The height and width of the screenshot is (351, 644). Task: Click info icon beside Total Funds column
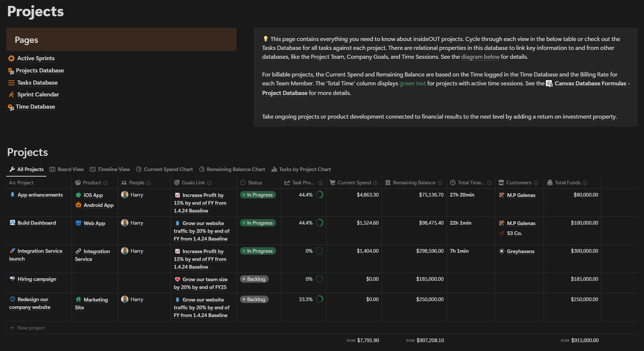pyautogui.click(x=585, y=183)
